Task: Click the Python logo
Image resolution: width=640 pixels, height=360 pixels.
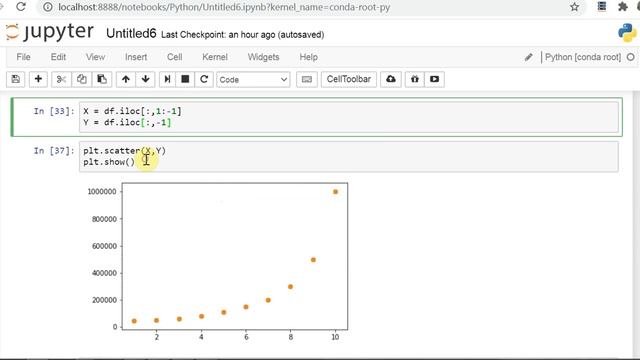Action: pos(627,33)
